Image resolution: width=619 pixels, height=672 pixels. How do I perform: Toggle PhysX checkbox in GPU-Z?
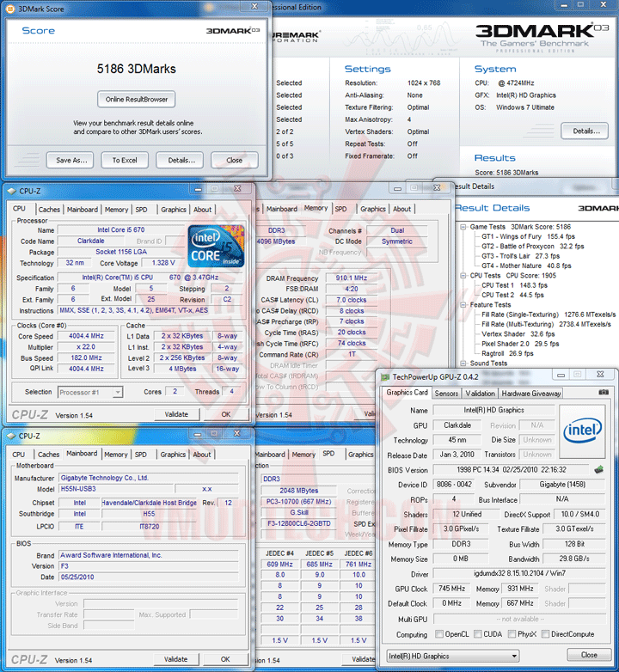[x=512, y=634]
